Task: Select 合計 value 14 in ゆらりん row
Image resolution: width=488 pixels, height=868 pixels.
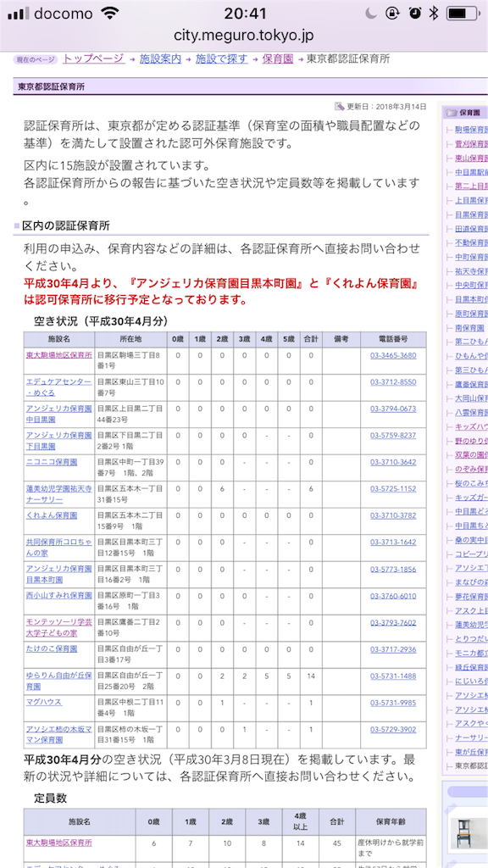Action: [x=311, y=676]
